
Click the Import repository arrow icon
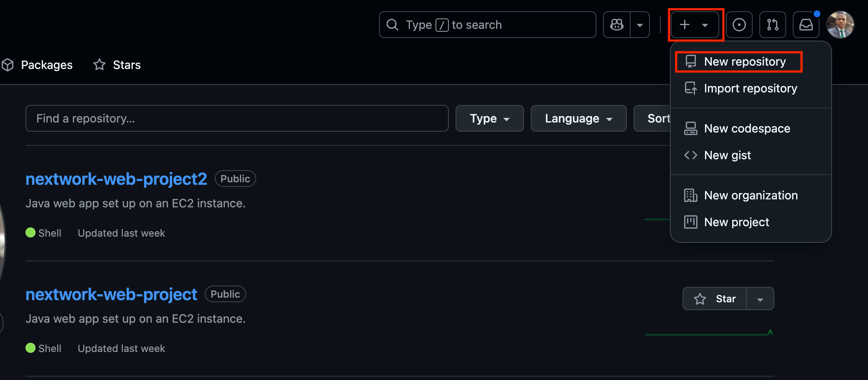690,88
